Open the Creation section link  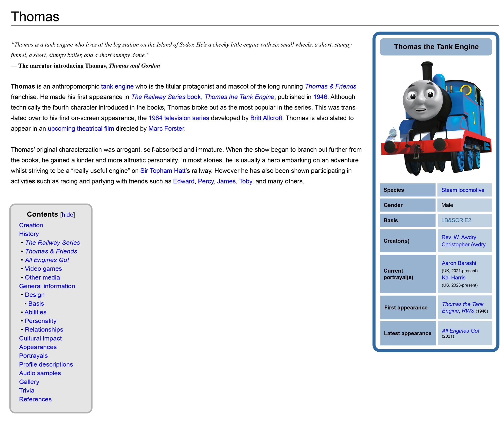coord(31,225)
